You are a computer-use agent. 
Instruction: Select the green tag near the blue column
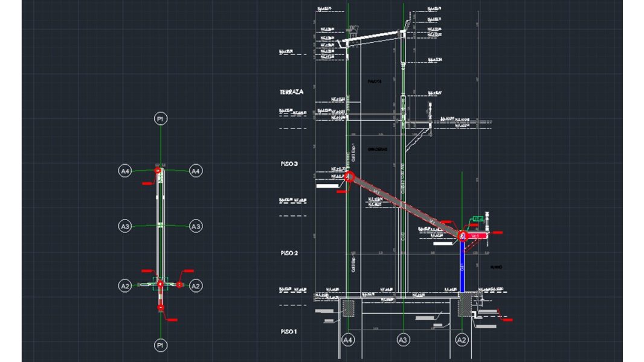pos(478,218)
